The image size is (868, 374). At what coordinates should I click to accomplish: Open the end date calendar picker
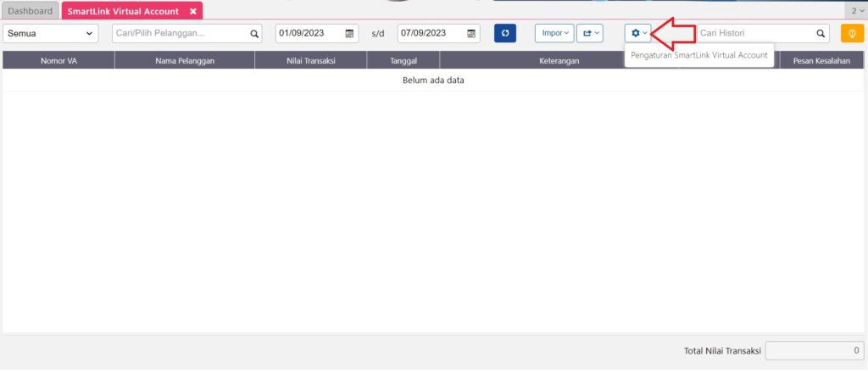click(x=471, y=33)
